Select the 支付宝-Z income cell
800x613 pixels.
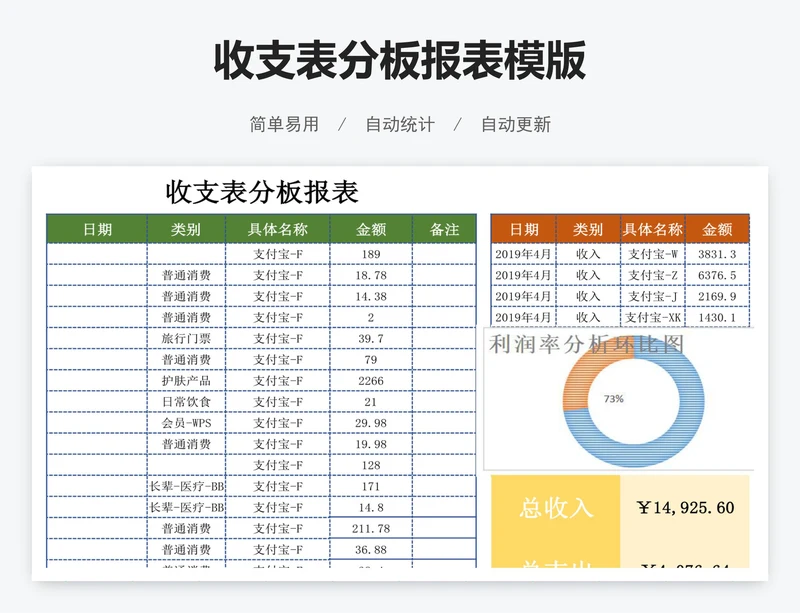click(653, 275)
